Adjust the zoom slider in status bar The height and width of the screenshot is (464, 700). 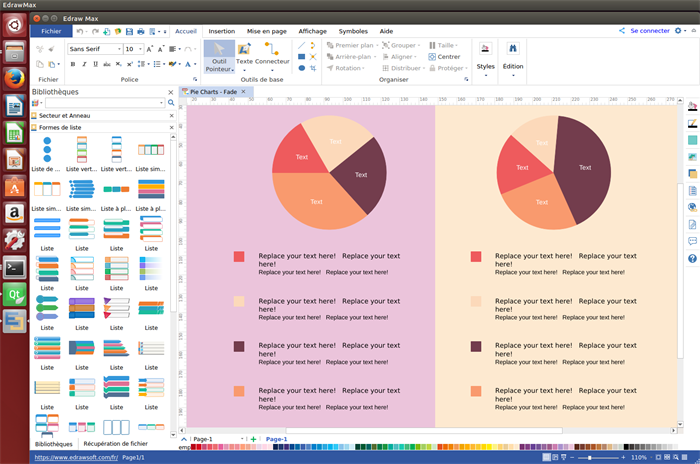(x=590, y=458)
